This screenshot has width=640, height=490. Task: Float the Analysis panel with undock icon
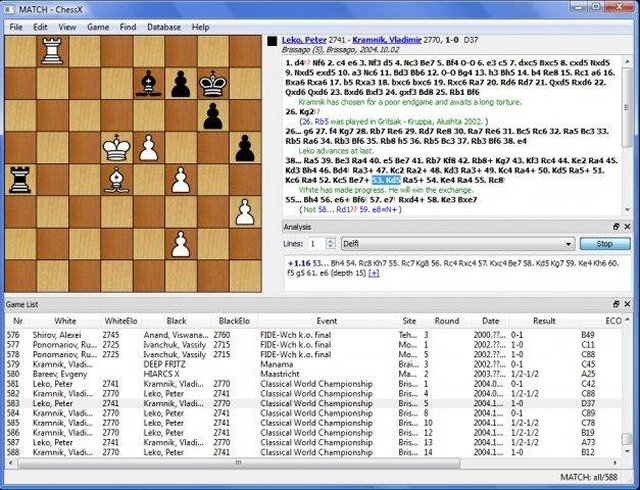616,227
